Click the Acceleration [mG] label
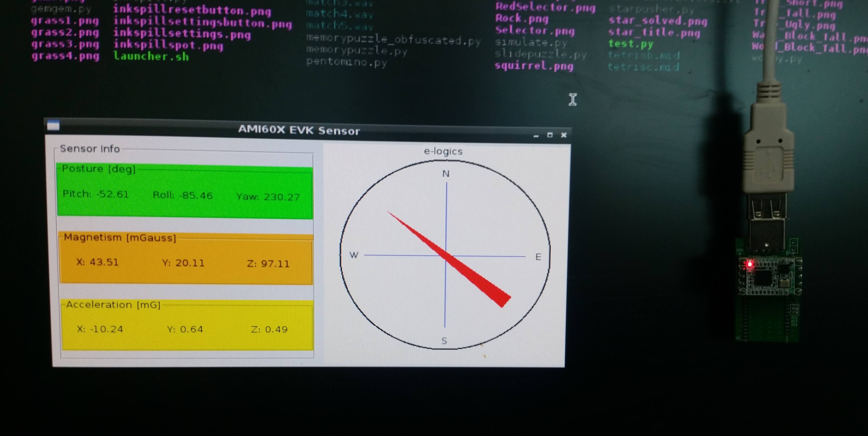Viewport: 868px width, 436px height. coord(113,305)
